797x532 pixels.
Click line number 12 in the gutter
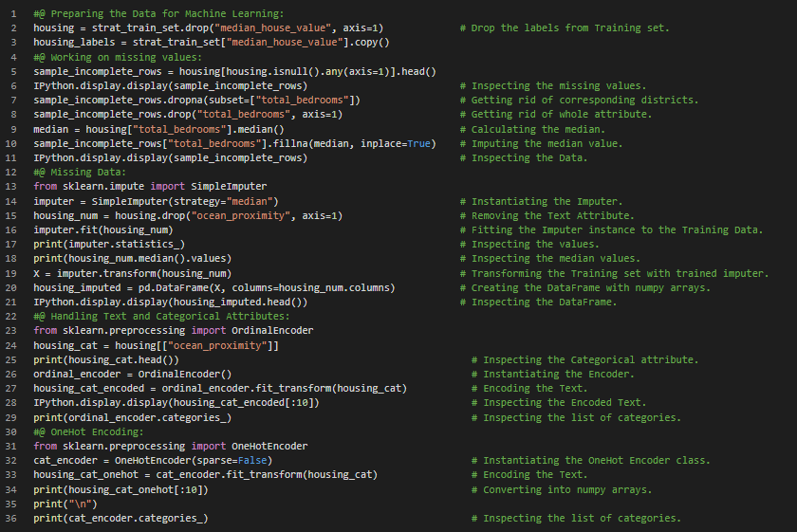pyautogui.click(x=11, y=173)
